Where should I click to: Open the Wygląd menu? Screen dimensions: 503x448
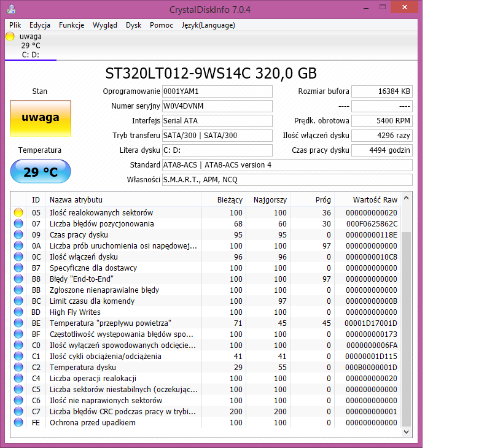click(105, 25)
